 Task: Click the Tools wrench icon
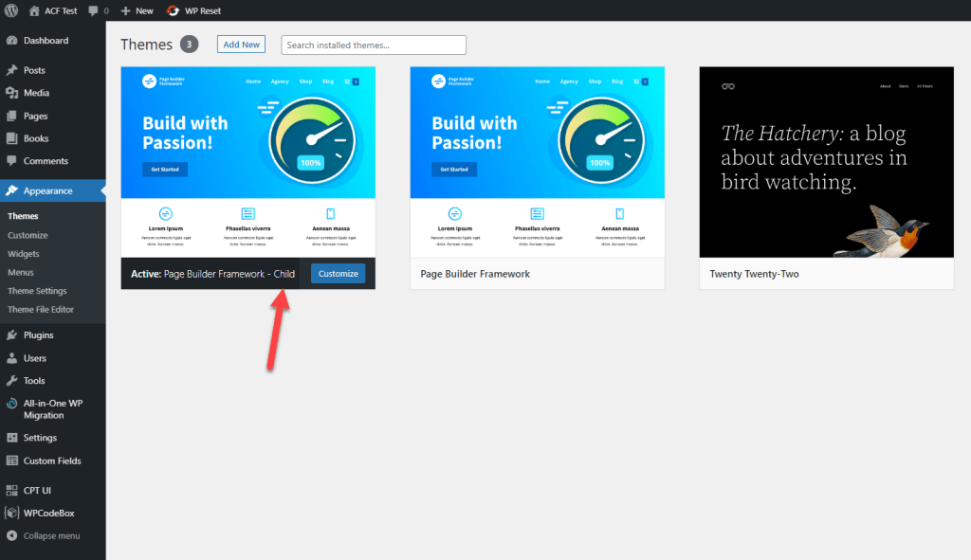11,381
